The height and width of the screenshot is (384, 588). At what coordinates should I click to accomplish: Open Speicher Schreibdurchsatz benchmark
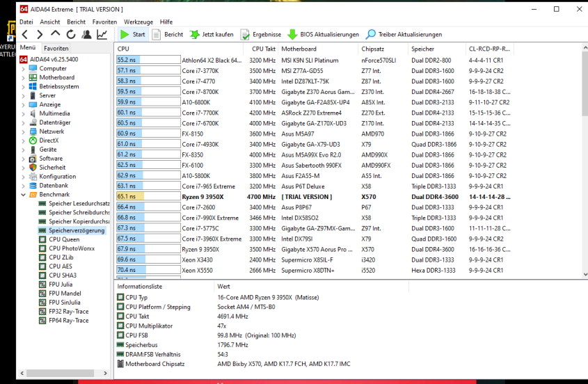click(x=74, y=212)
